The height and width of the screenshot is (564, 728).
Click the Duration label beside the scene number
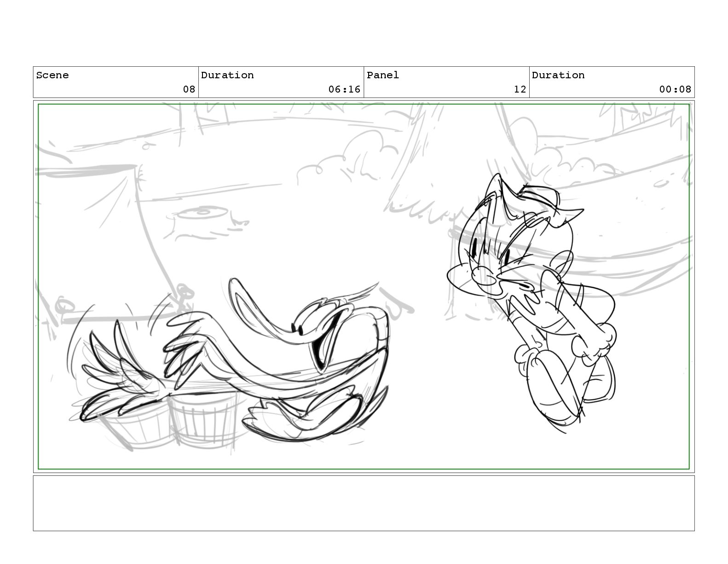click(x=227, y=75)
